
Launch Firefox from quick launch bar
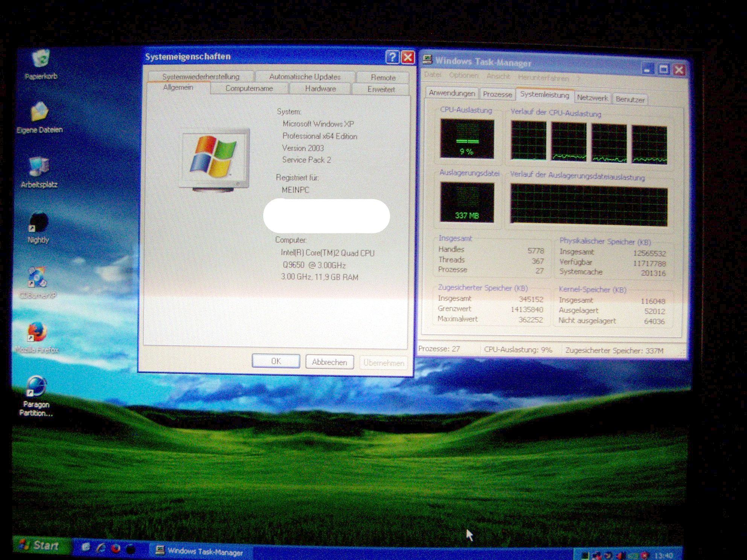pyautogui.click(x=116, y=548)
